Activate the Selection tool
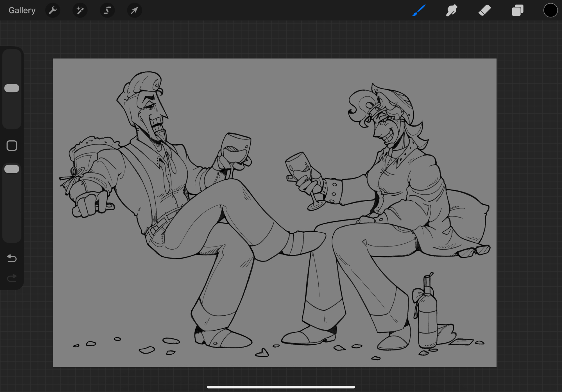 107,10
